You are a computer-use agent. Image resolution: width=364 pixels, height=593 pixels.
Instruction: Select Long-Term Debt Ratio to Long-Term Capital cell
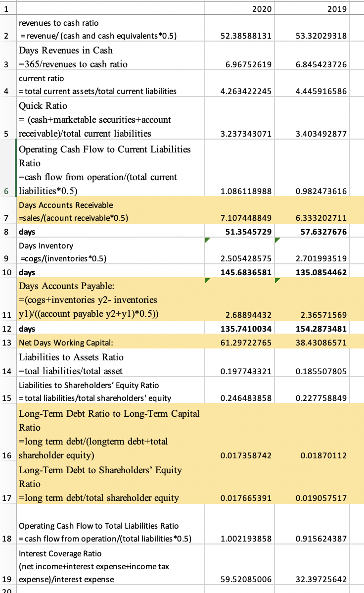[110, 433]
